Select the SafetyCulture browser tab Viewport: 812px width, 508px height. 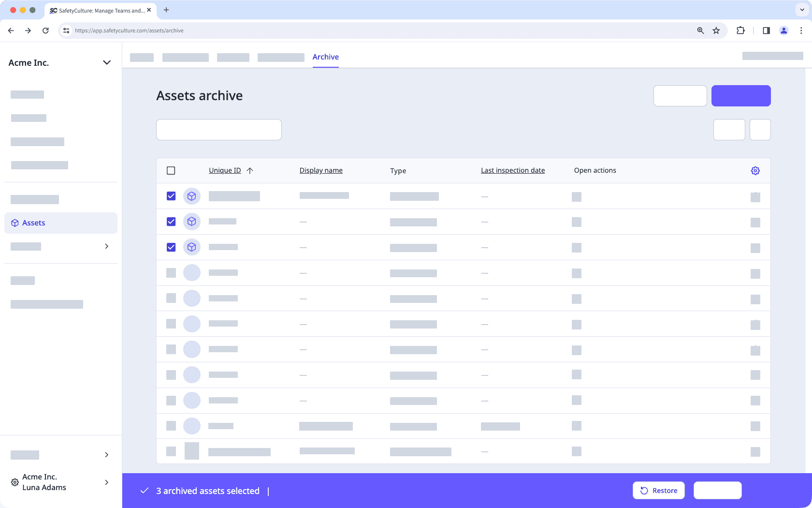pyautogui.click(x=97, y=10)
